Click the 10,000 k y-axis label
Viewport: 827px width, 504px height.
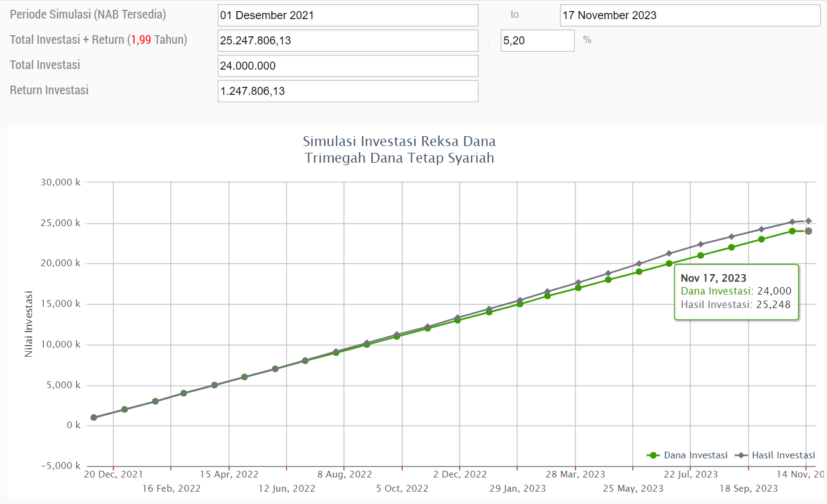[x=60, y=344]
